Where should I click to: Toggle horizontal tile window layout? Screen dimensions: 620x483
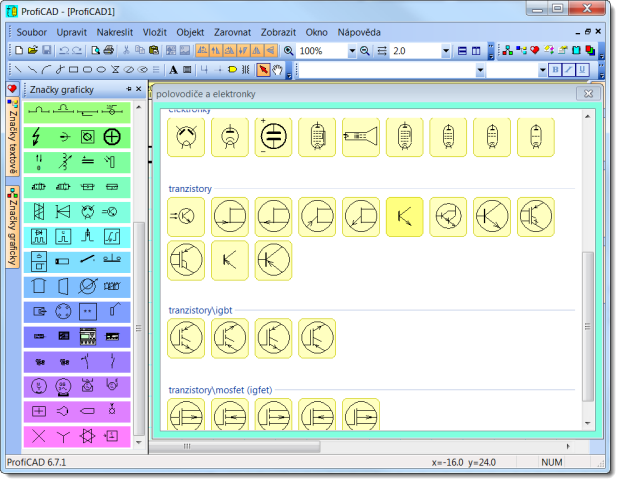[x=462, y=51]
